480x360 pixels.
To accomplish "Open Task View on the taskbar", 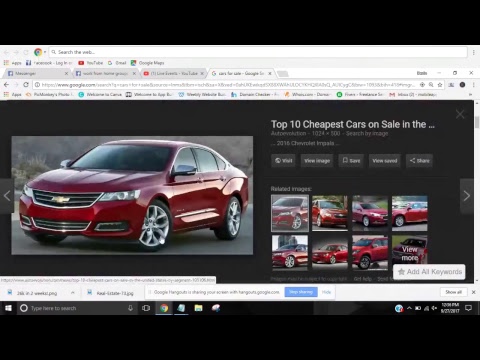I will [146, 308].
